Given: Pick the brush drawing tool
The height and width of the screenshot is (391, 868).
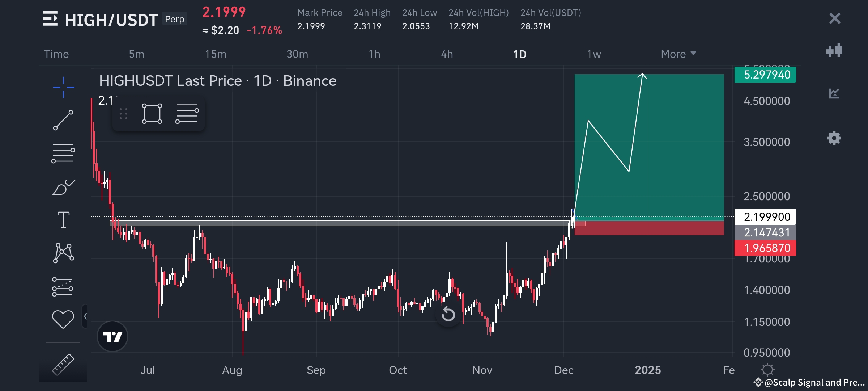Looking at the screenshot, I should click(x=63, y=186).
